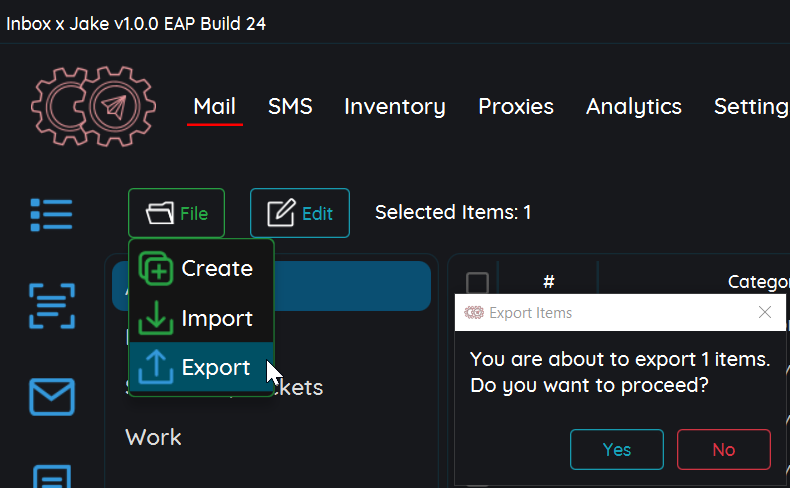Click the Create icon in File menu

[155, 268]
